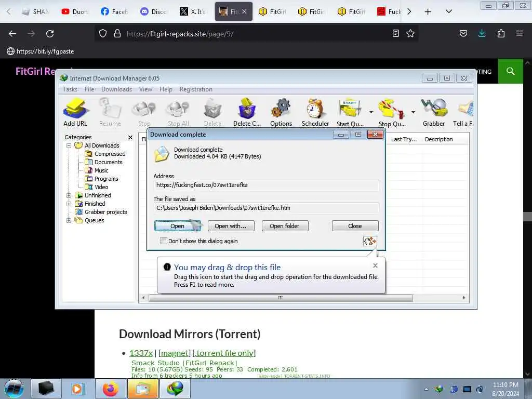Click the Stop All toolbar icon

[178, 112]
